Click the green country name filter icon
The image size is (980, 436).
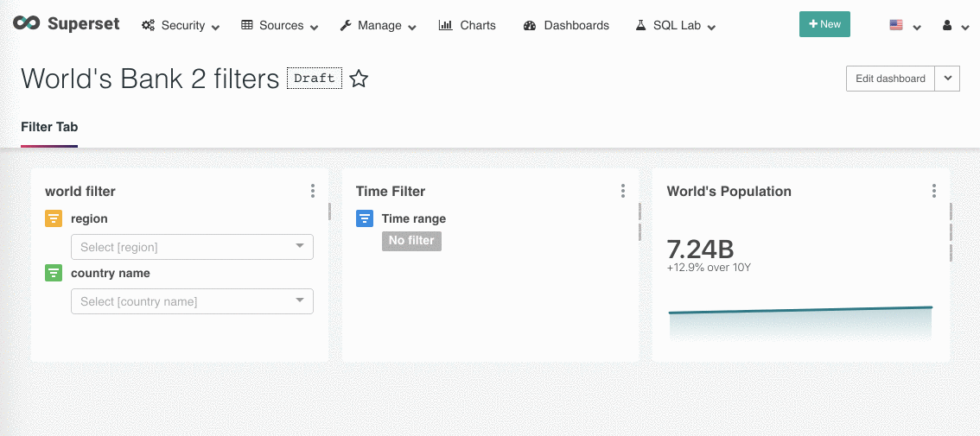pyautogui.click(x=54, y=273)
